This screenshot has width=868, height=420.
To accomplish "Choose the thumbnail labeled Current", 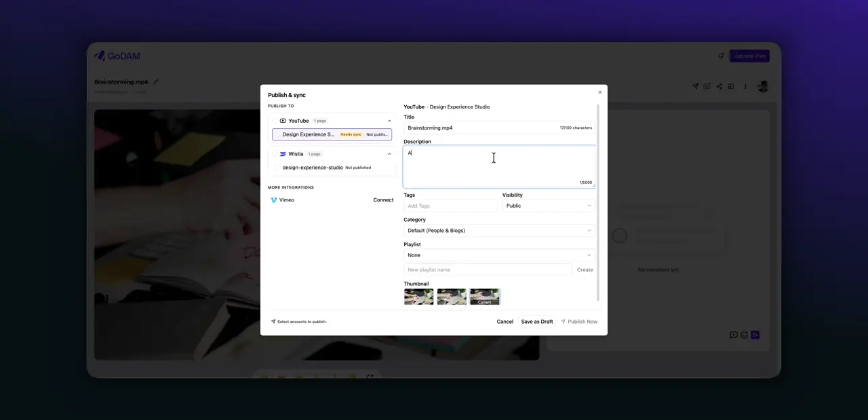I will 485,297.
